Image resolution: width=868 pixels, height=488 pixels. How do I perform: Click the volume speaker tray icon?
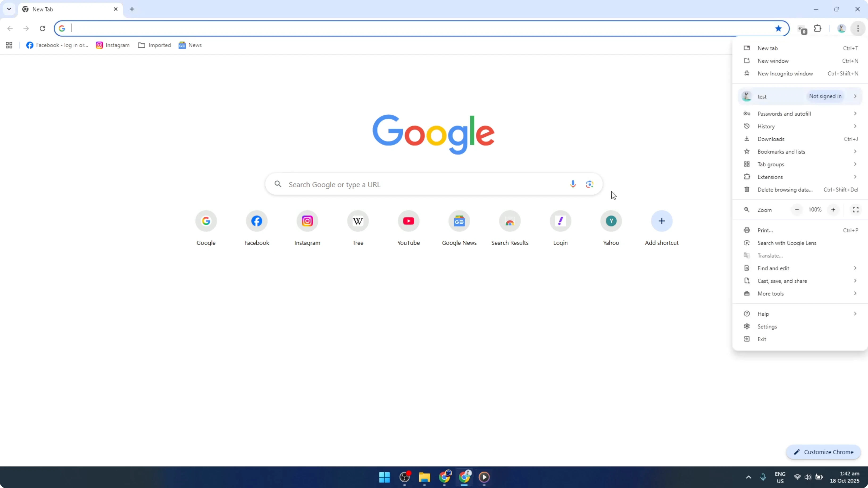coord(808,477)
